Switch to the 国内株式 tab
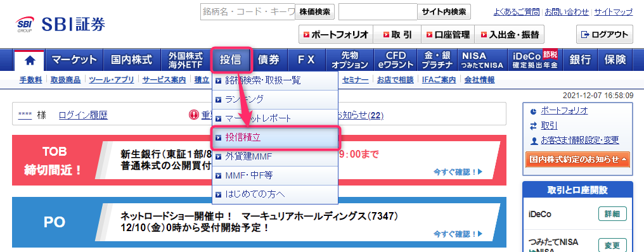Image resolution: width=644 pixels, height=252 pixels. coord(131,60)
